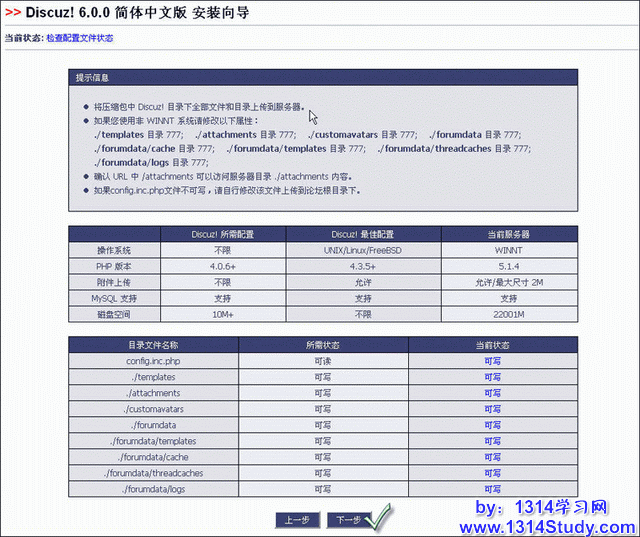This screenshot has height=537, width=640.
Task: Click the PHP 版本 row label
Action: [x=113, y=266]
